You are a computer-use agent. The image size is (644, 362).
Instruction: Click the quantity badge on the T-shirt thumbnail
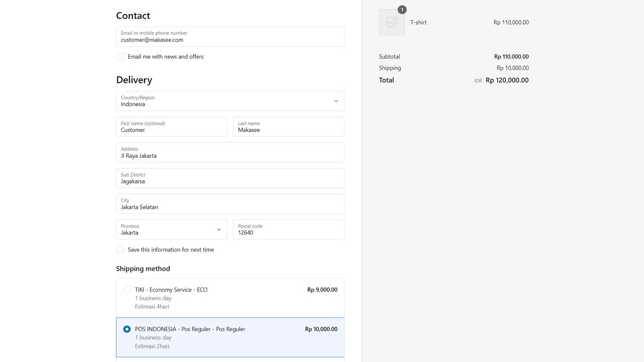click(402, 10)
